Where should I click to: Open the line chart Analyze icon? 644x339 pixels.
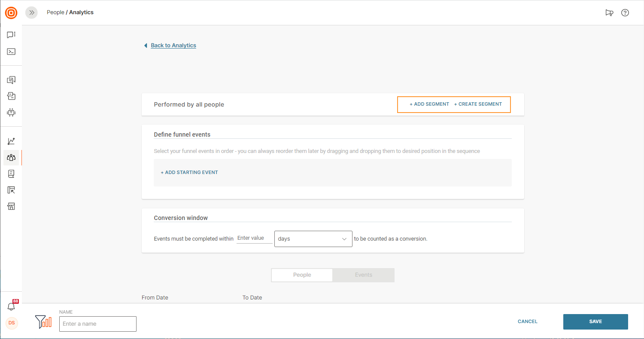[x=11, y=141]
